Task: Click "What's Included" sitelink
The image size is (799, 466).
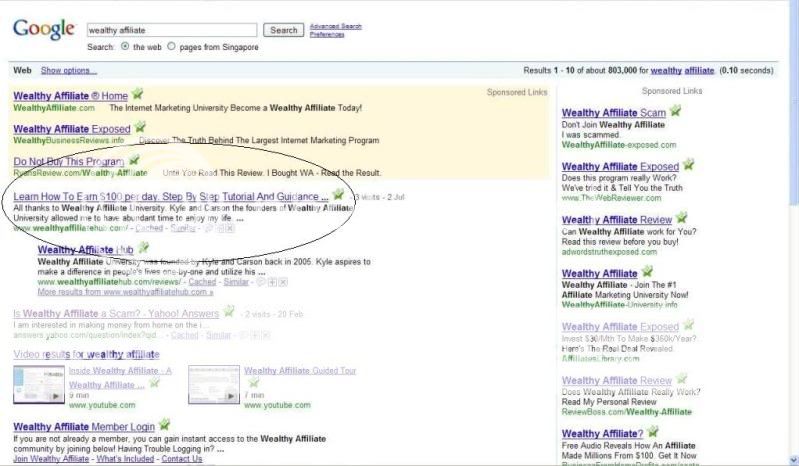Action: tap(125, 459)
